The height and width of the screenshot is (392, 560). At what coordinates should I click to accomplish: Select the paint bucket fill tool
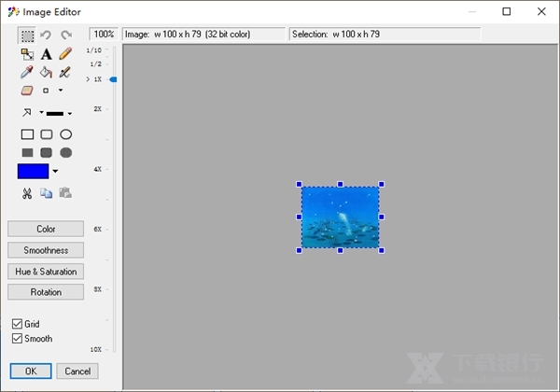coord(46,72)
